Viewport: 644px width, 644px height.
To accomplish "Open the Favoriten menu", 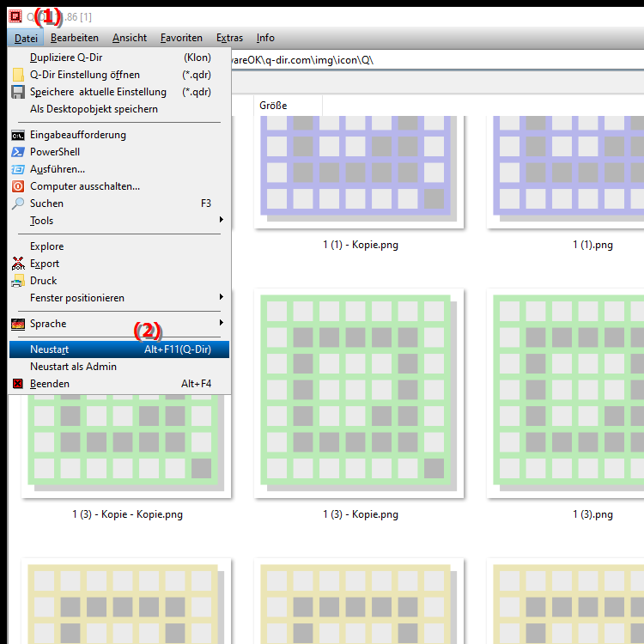I will [x=181, y=38].
